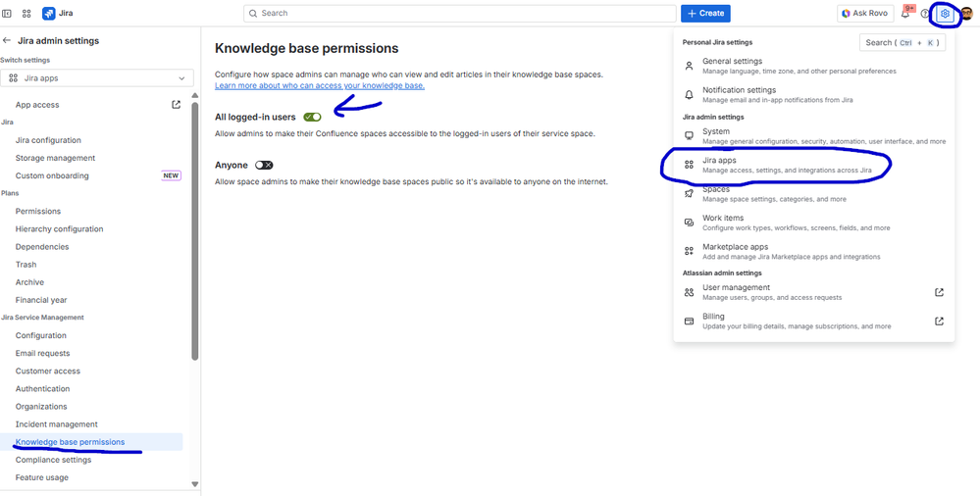980x496 pixels.
Task: Collapse the sidebar panel icon
Action: pyautogui.click(x=7, y=13)
